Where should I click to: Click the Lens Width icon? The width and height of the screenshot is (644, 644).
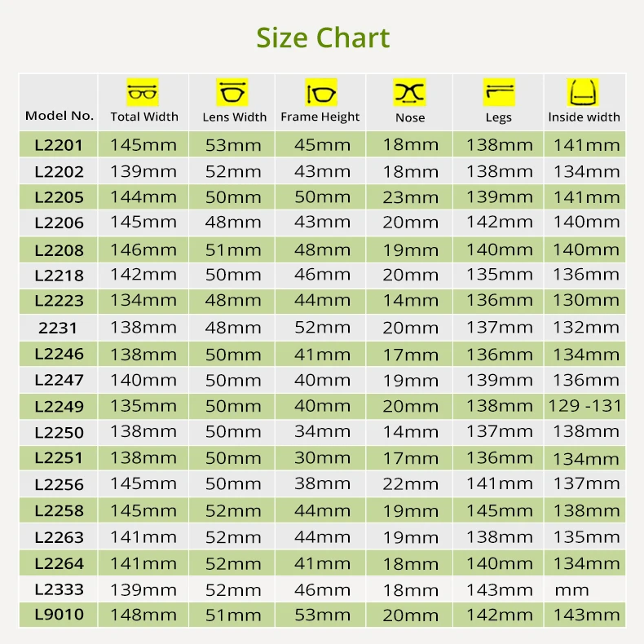(232, 92)
